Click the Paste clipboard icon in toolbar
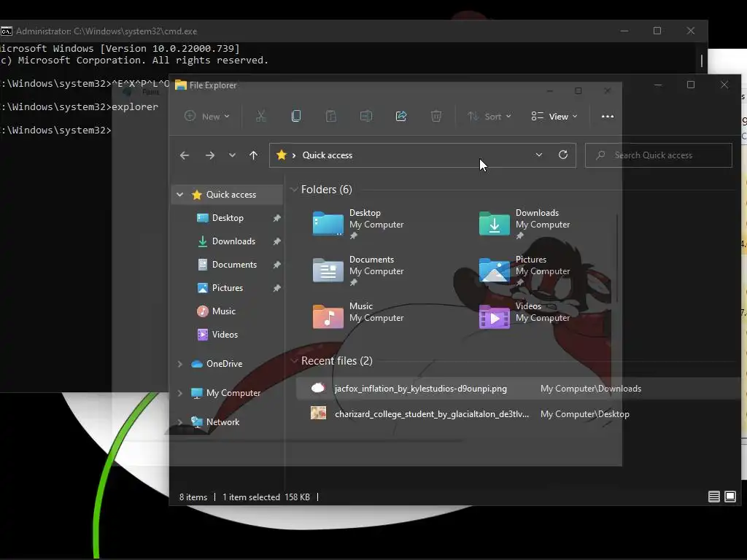Screen dimensions: 747x560 pyautogui.click(x=330, y=116)
